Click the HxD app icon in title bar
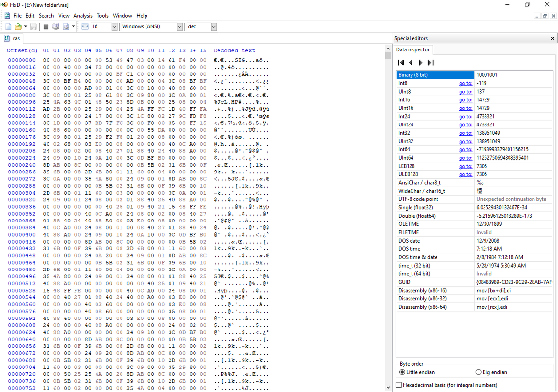Screen dimensions: 558x392 pyautogui.click(x=4, y=4)
